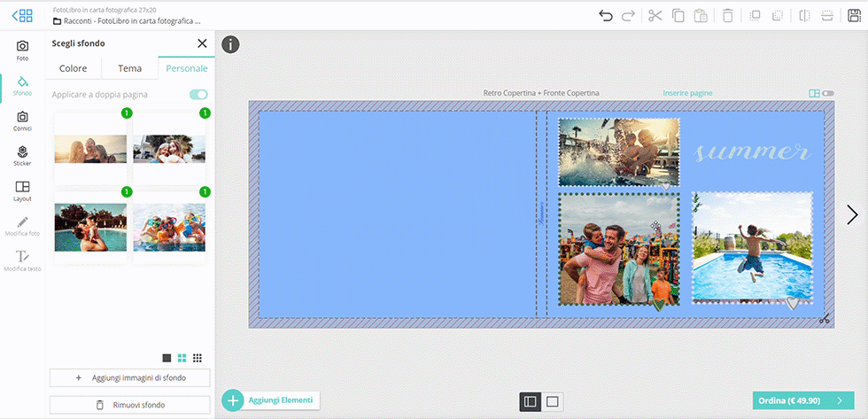Open the Sticker panel
This screenshot has width=868, height=419.
(22, 157)
